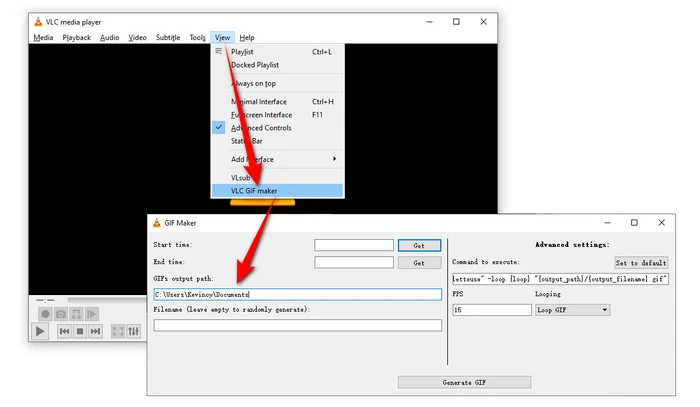Click Get button next to Start time
The width and height of the screenshot is (700, 407).
point(419,245)
